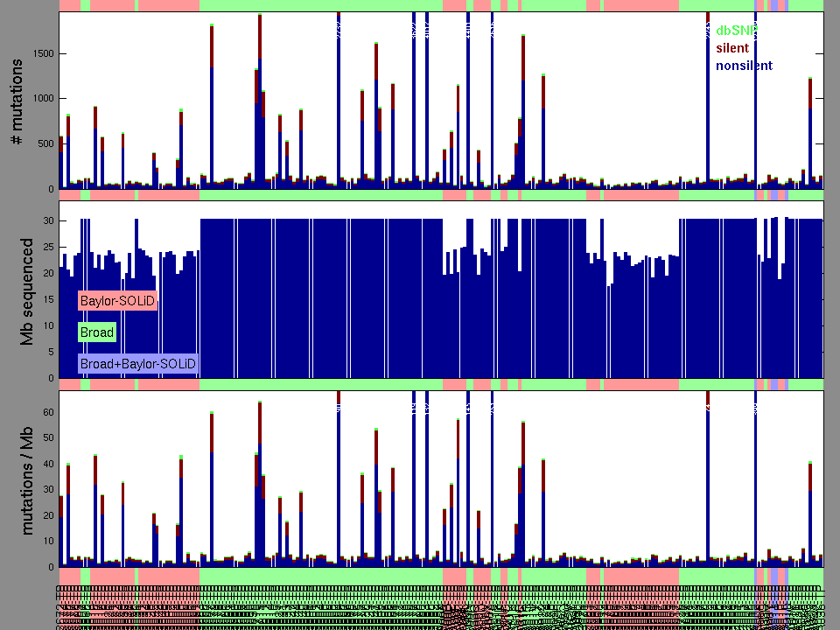
Task: Click the 60 tick on mutations/Mb axis
Action: tap(48, 412)
